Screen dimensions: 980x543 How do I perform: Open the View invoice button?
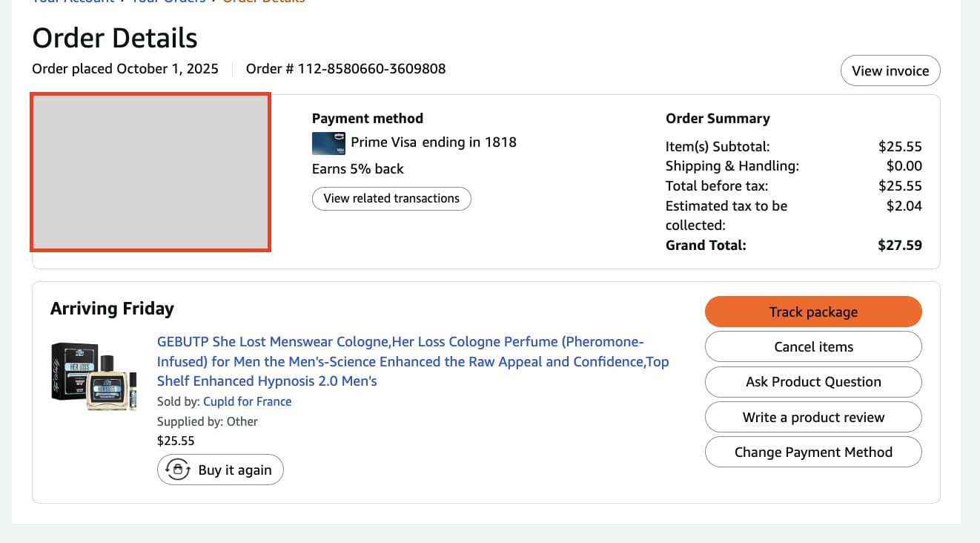890,70
